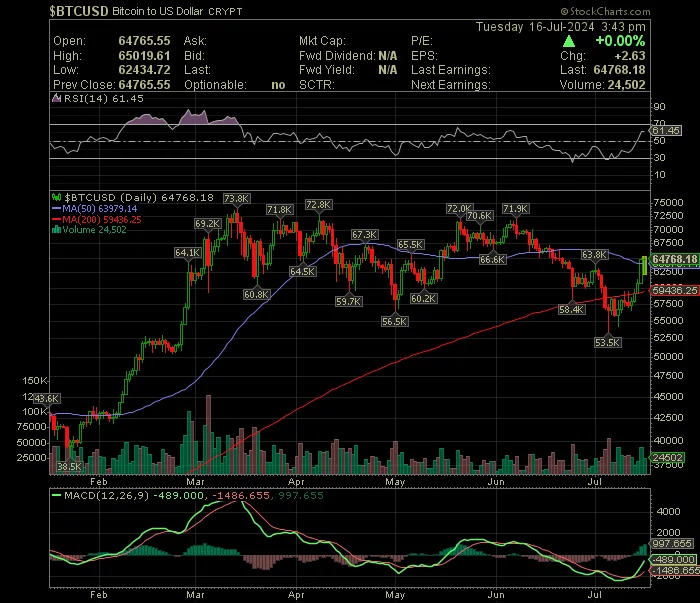This screenshot has width=700, height=603.
Task: Click the 24502 volume axis tag
Action: [x=668, y=457]
